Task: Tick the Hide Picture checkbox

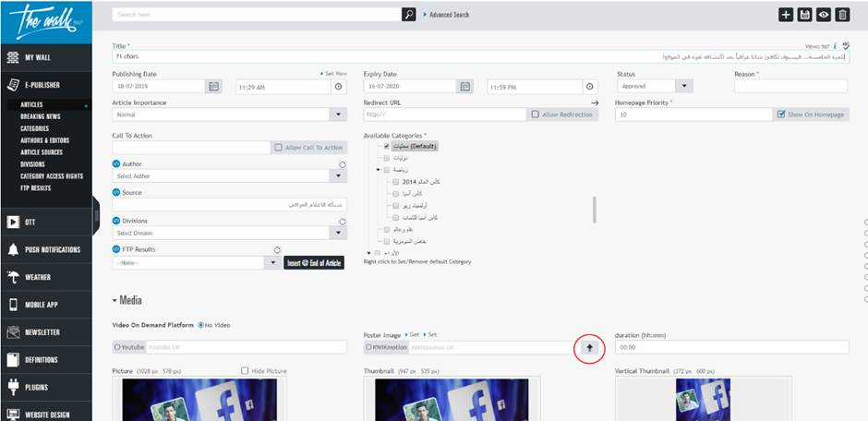Action: pyautogui.click(x=245, y=370)
